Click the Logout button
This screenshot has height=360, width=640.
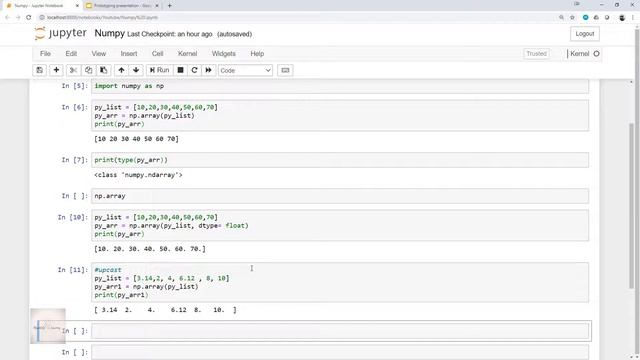[x=584, y=34]
